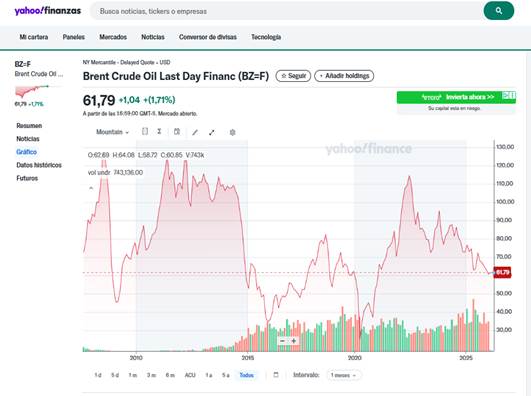
Task: Click the zoom in plus on chart
Action: [294, 341]
